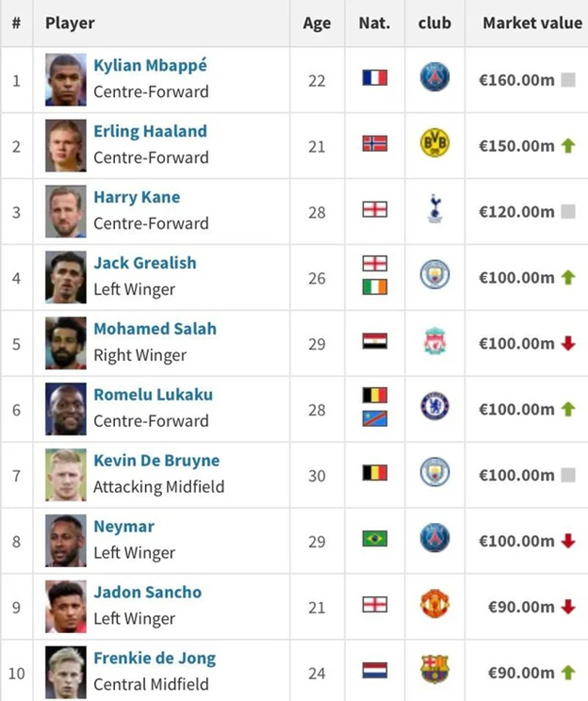The width and height of the screenshot is (588, 701).
Task: Click the Brazil flag in Neymar's row
Action: point(375,539)
